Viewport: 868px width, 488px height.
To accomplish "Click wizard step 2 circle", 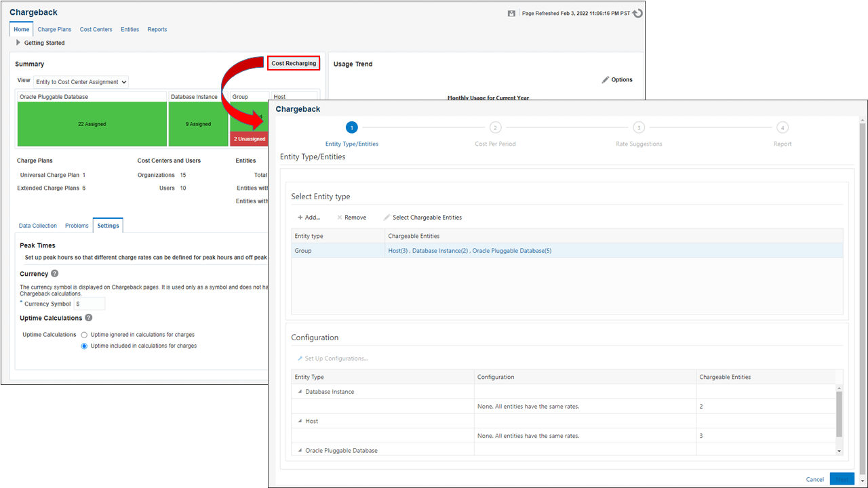I will point(495,127).
